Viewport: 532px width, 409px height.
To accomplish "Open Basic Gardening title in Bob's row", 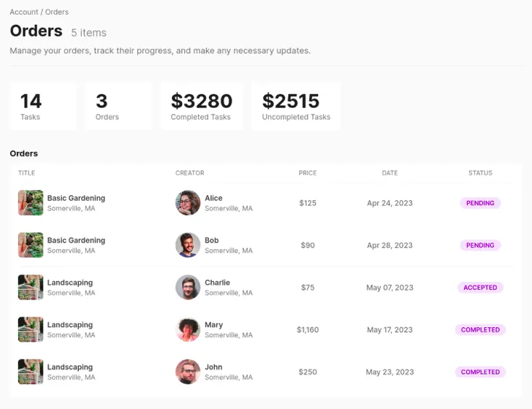I will tap(76, 240).
